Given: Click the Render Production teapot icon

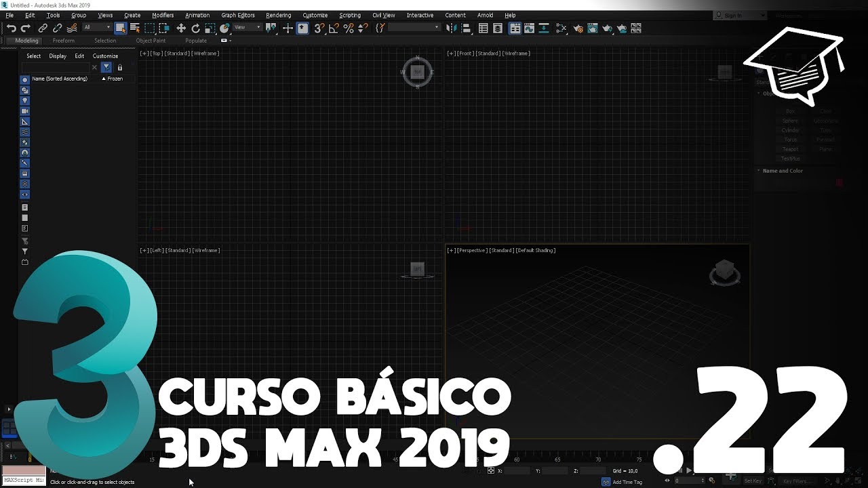Looking at the screenshot, I should click(608, 28).
